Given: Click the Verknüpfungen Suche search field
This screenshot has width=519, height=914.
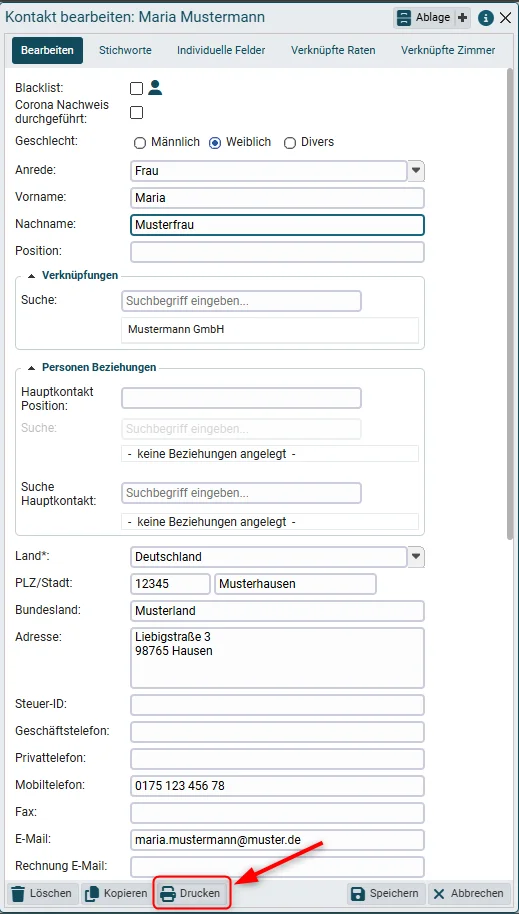Looking at the screenshot, I should point(241,301).
